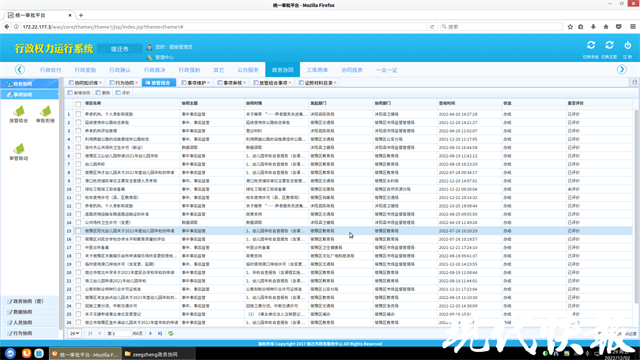Close the 证照材料目录 tab
Image resolution: width=640 pixels, height=360 pixels.
point(336,83)
